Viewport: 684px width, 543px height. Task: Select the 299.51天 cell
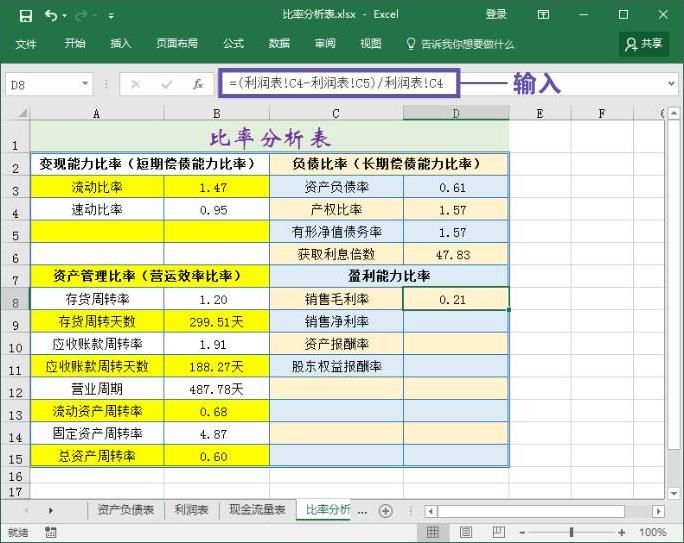pyautogui.click(x=216, y=321)
